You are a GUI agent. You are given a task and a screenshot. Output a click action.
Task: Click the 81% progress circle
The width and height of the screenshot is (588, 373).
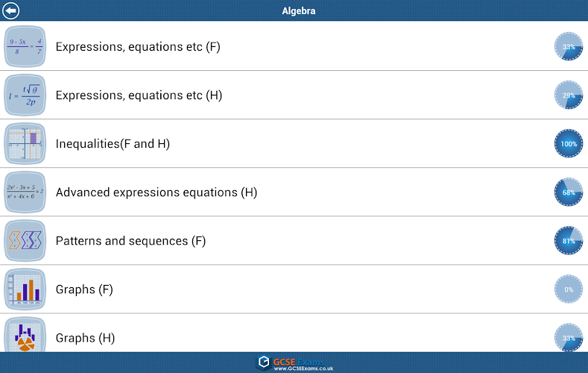click(568, 240)
